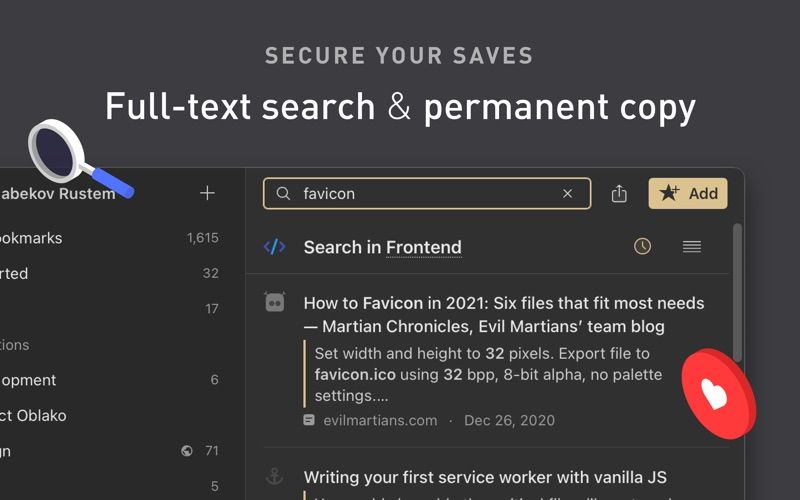This screenshot has width=800, height=500.
Task: Open the share/export icon next to search
Action: 619,193
